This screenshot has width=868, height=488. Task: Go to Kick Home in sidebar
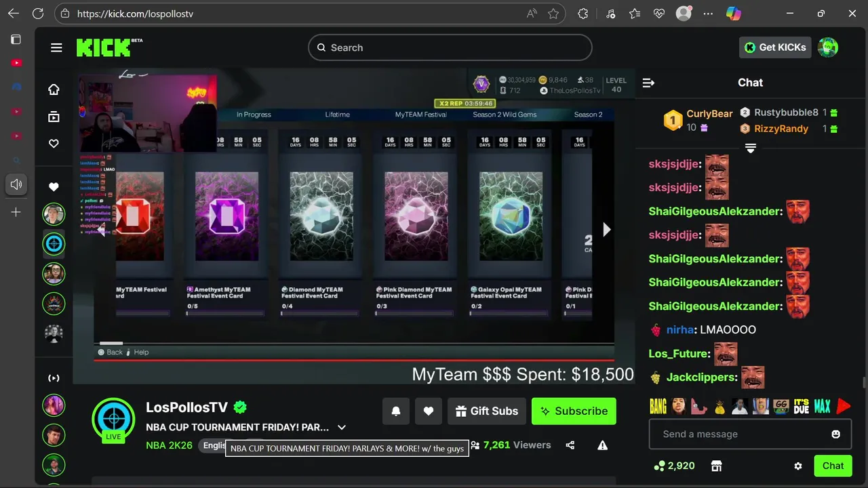pos(54,89)
